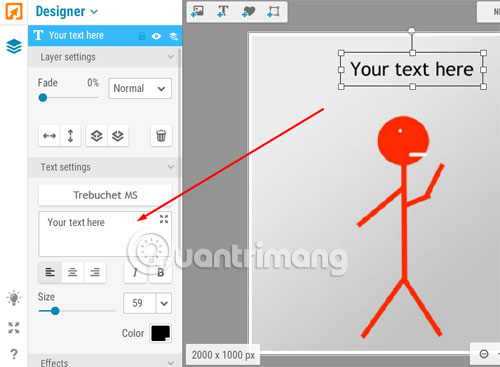500x367 pixels.
Task: Toggle fullscreen with the sidebar arrows icon
Action: (x=14, y=328)
